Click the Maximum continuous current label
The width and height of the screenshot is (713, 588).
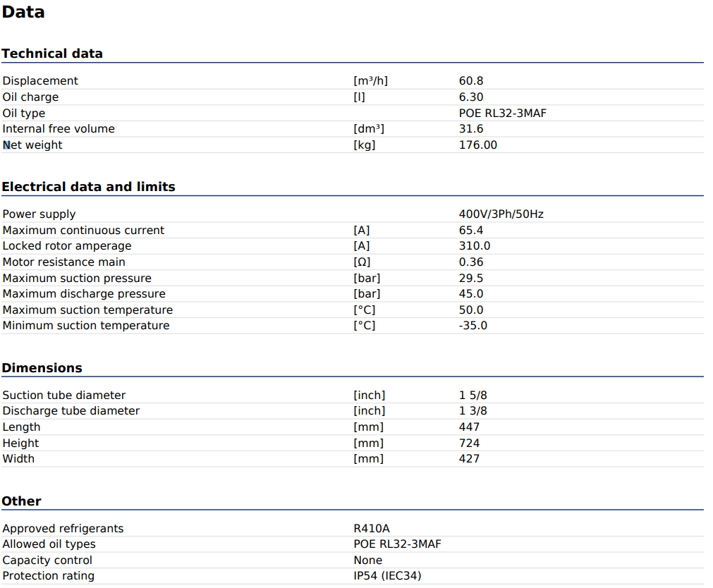pyautogui.click(x=83, y=231)
